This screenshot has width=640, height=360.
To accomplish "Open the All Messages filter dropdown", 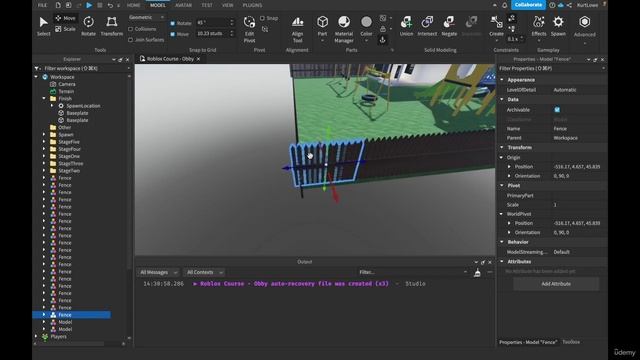I will point(158,272).
